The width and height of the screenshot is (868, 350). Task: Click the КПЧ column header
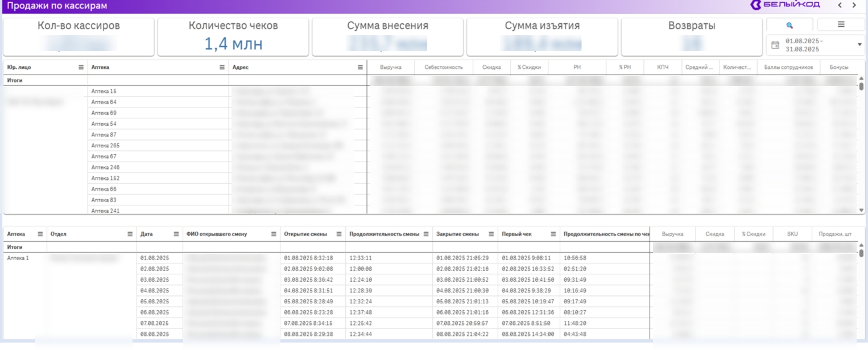coord(663,67)
